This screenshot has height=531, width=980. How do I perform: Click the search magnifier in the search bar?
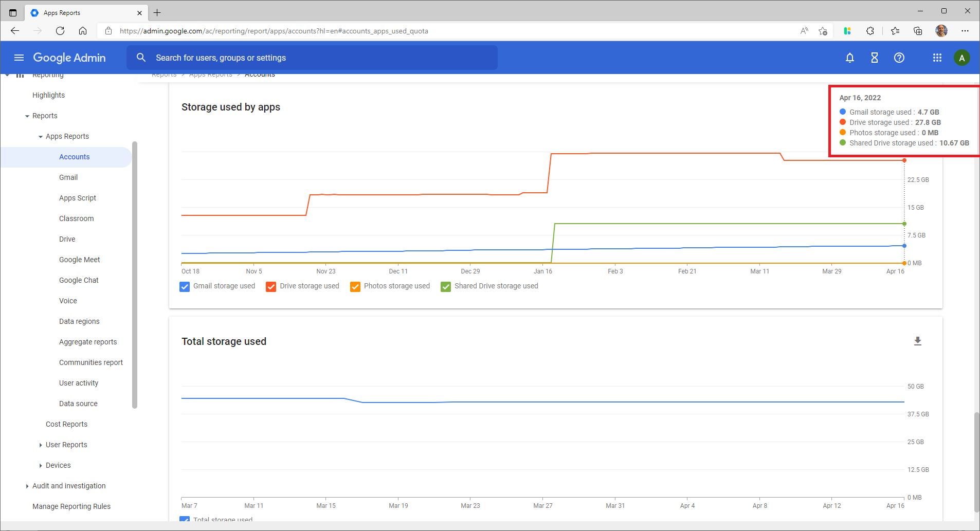click(141, 58)
